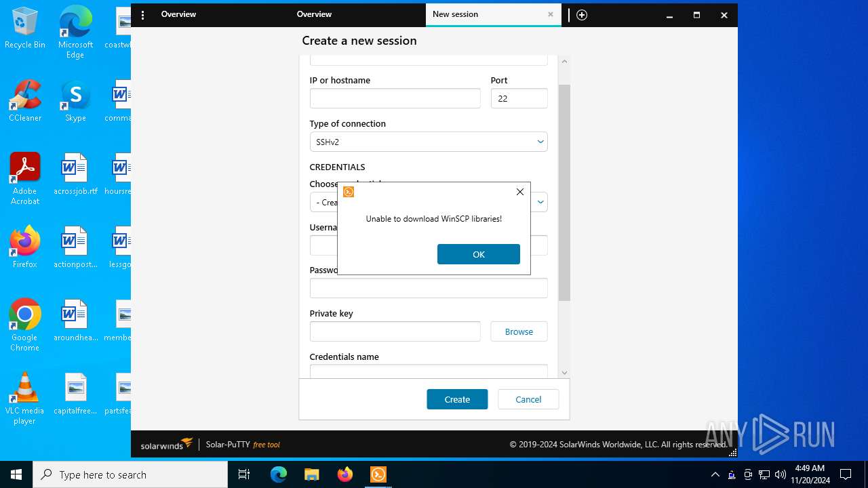Viewport: 868px width, 488px height.
Task: Open Firefox from the taskbar
Action: point(345,474)
